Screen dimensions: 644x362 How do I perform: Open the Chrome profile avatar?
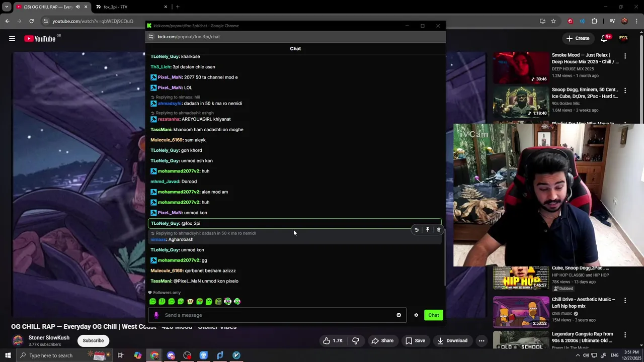624,21
